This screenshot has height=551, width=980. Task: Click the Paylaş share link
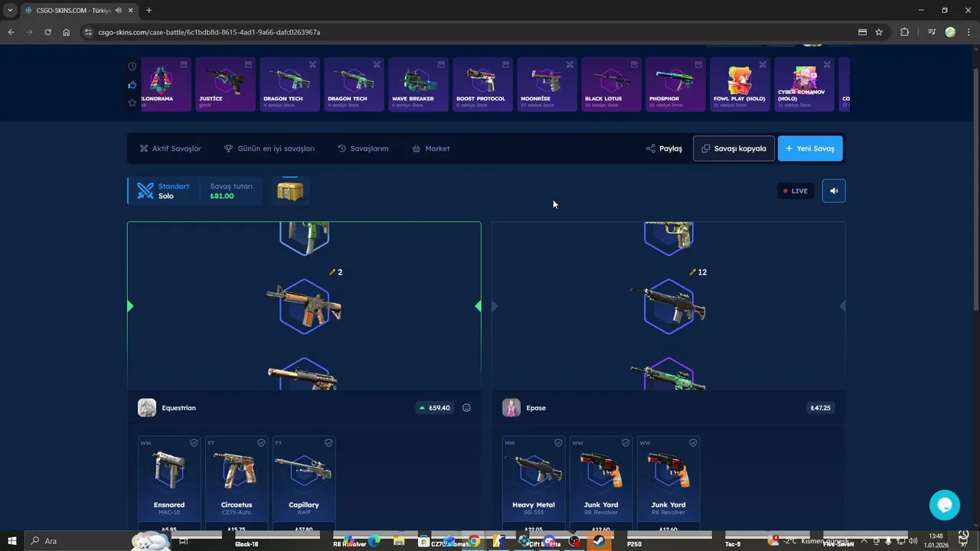point(664,148)
